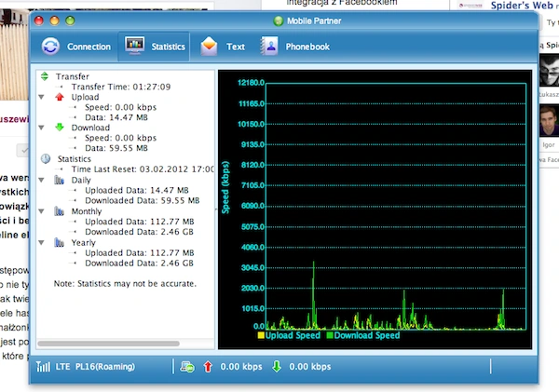This screenshot has width=559, height=392.
Task: Click the status bar download 0.00 kbps value
Action: coord(310,367)
